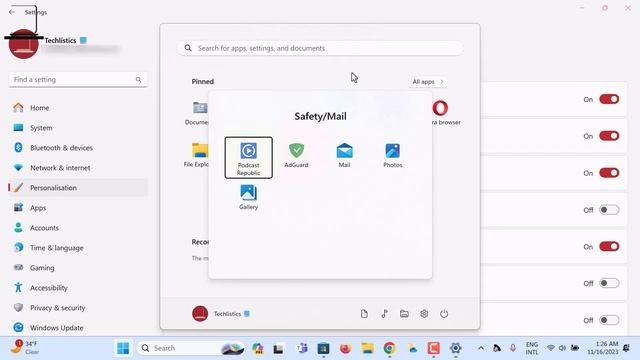Select System in Settings sidebar
The height and width of the screenshot is (360, 640).
point(78,128)
